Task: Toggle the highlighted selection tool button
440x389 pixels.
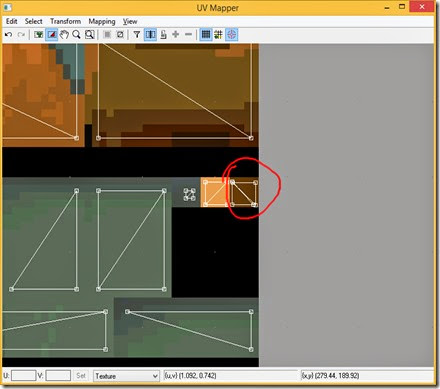Action: point(52,34)
